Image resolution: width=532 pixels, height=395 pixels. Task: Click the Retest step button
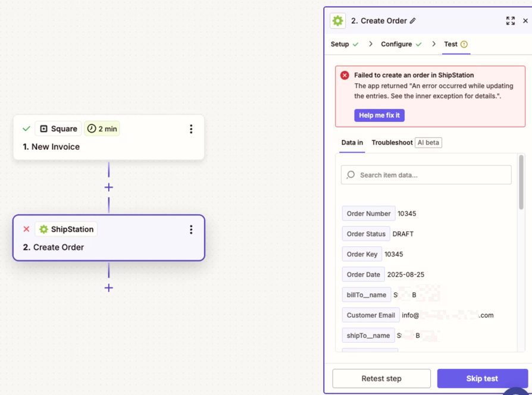(381, 379)
